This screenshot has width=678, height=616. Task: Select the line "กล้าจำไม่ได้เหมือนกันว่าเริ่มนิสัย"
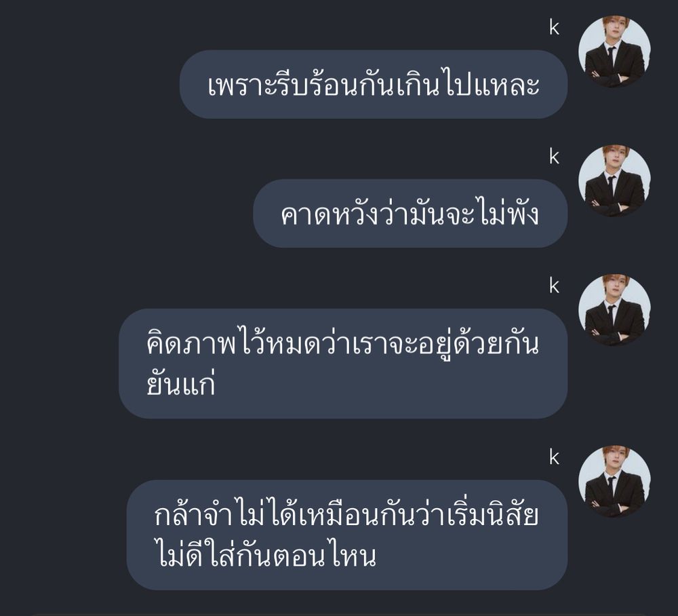click(x=346, y=515)
